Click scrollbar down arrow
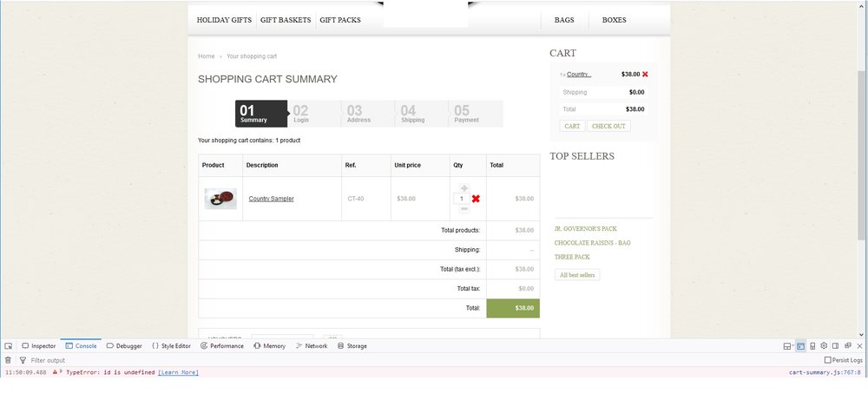The width and height of the screenshot is (868, 400). click(861, 335)
